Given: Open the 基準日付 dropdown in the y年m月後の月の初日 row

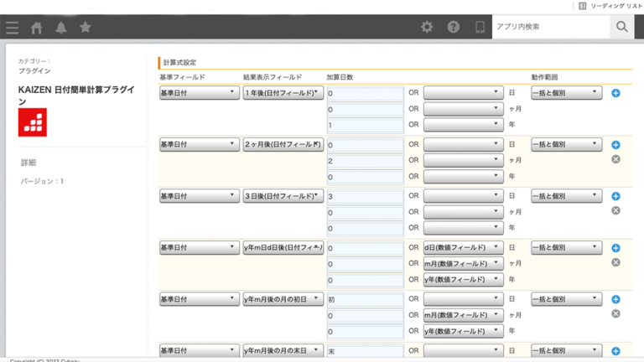Looking at the screenshot, I should 199,299.
